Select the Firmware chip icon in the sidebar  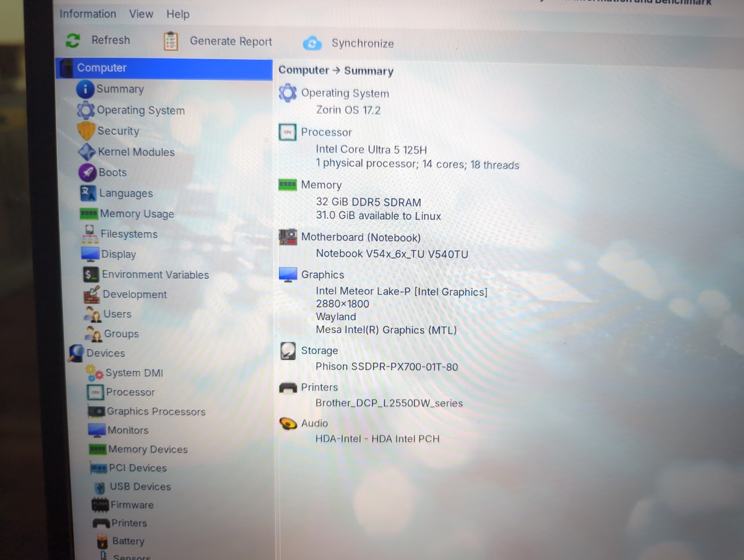[x=100, y=505]
